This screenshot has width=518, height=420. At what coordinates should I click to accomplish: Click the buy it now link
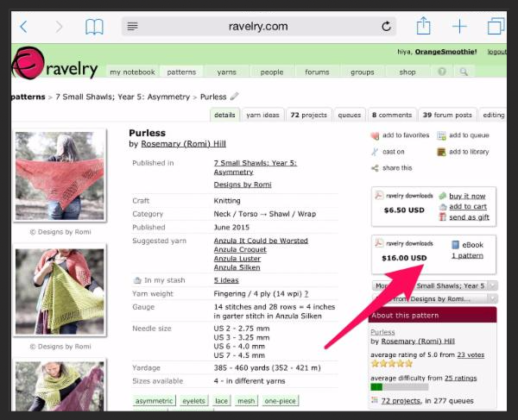click(x=467, y=196)
